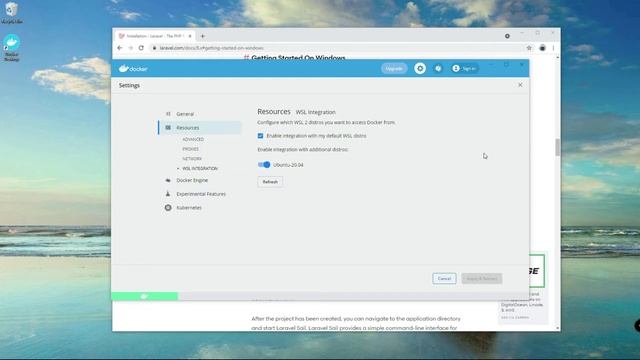Click the Chrome page scrollbar thumb
The width and height of the screenshot is (640, 360).
(558, 147)
